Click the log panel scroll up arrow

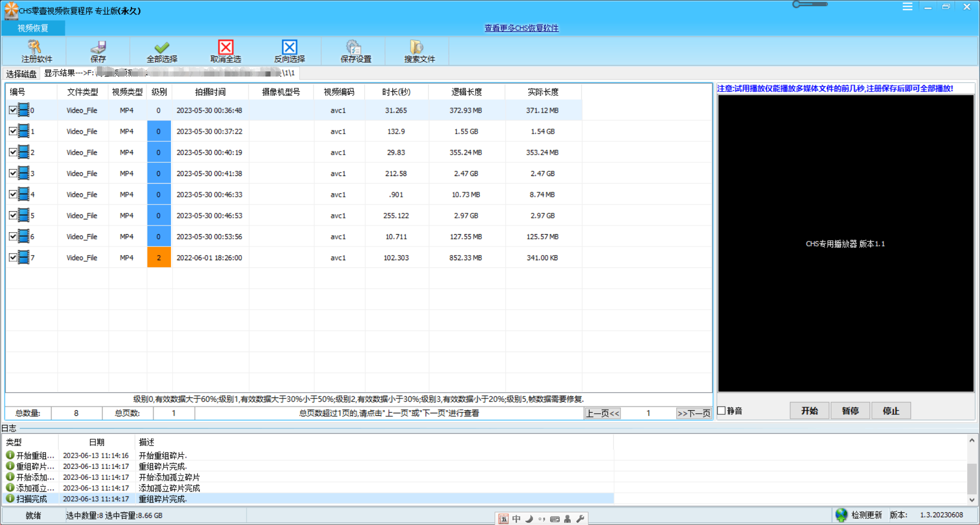[972, 440]
